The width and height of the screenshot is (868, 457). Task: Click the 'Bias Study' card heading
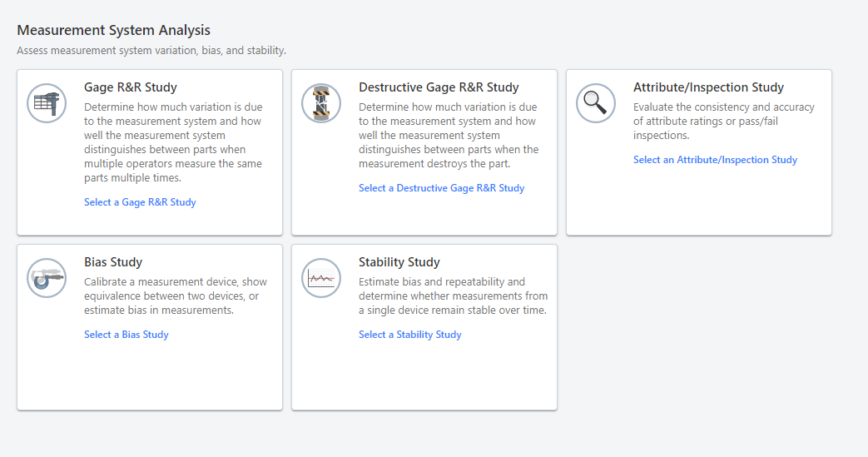[113, 262]
